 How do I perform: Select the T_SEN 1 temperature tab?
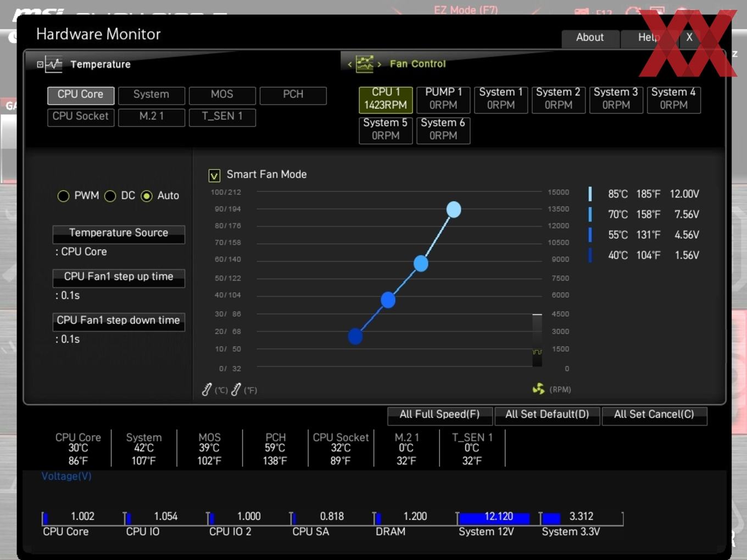pyautogui.click(x=222, y=117)
